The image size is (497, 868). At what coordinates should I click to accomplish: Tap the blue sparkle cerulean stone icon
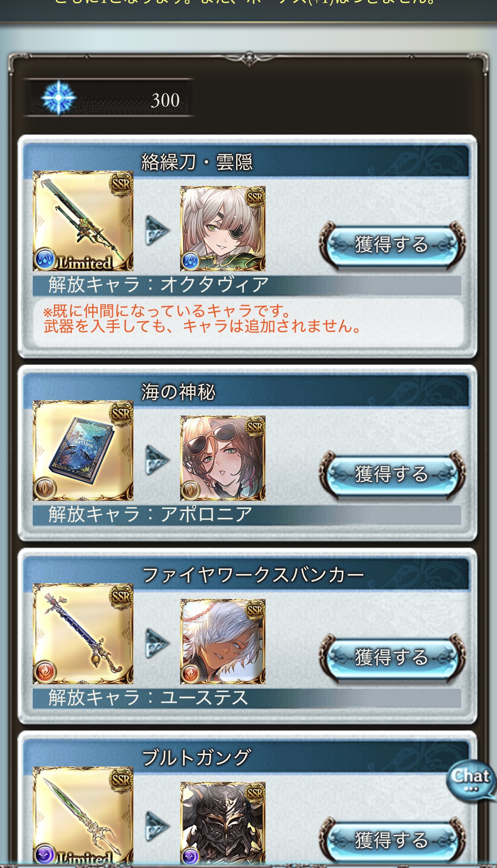[58, 98]
